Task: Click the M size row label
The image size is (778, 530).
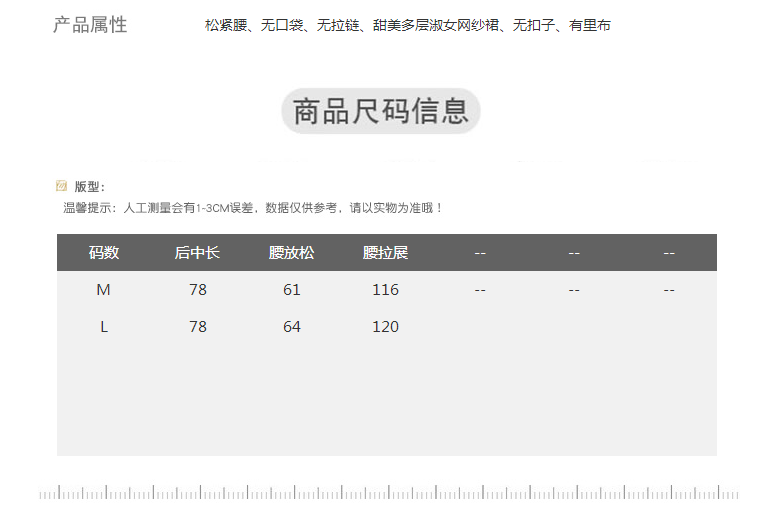Action: click(104, 290)
